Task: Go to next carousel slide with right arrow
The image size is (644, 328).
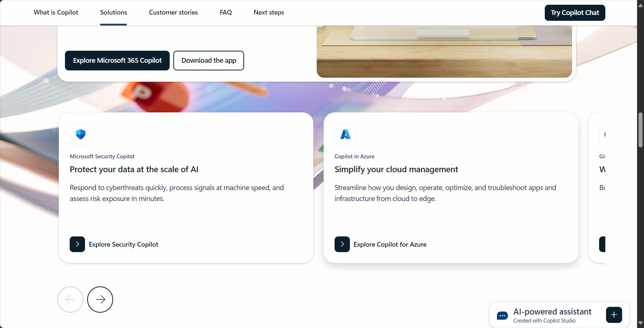Action: pos(100,300)
